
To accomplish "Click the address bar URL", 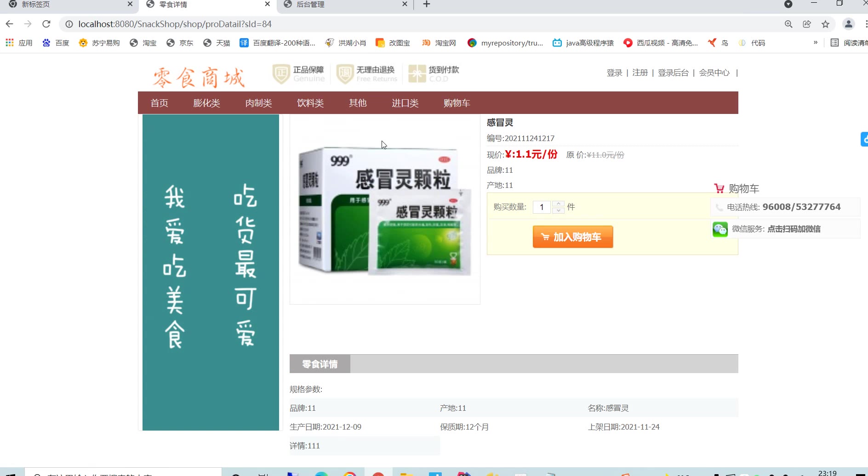I will pyautogui.click(x=175, y=24).
